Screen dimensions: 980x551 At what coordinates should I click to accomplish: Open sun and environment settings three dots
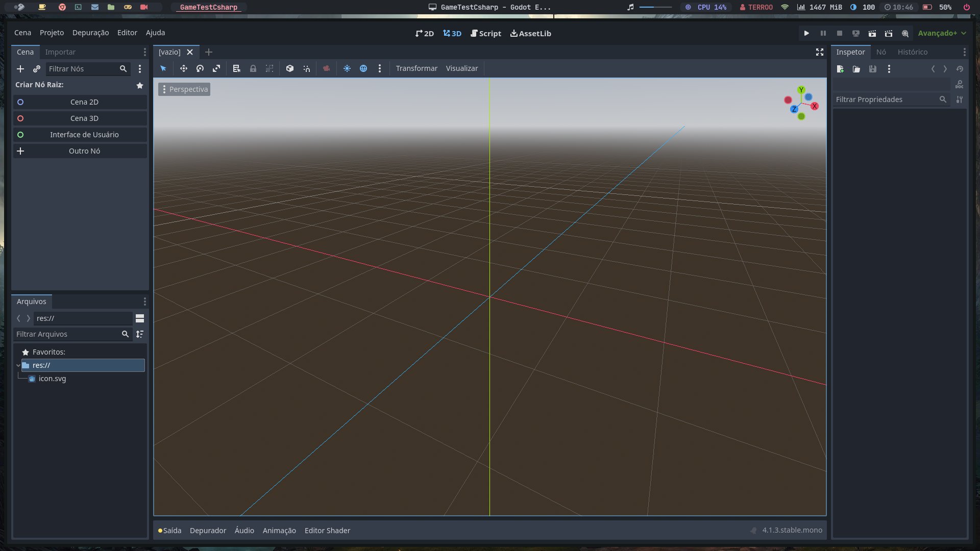tap(380, 68)
